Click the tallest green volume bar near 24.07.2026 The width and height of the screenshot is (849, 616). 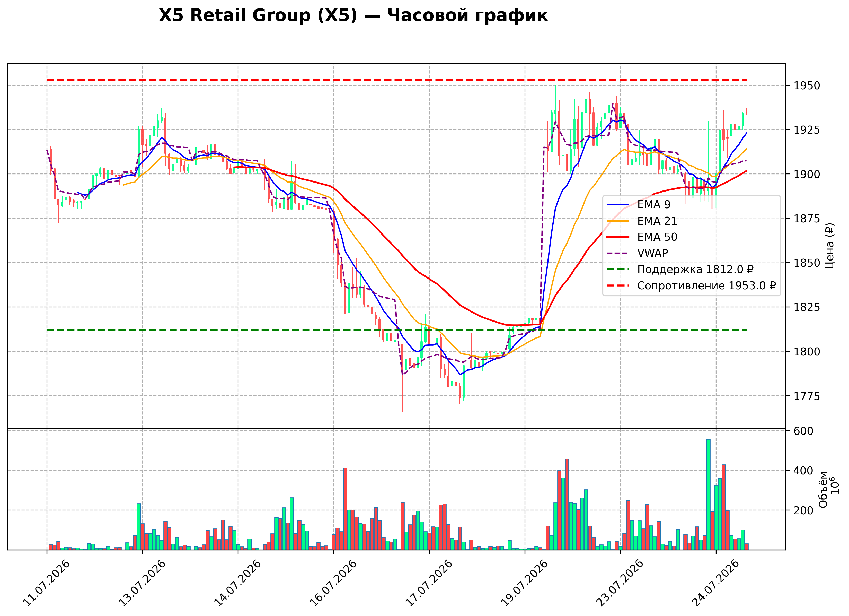708,494
